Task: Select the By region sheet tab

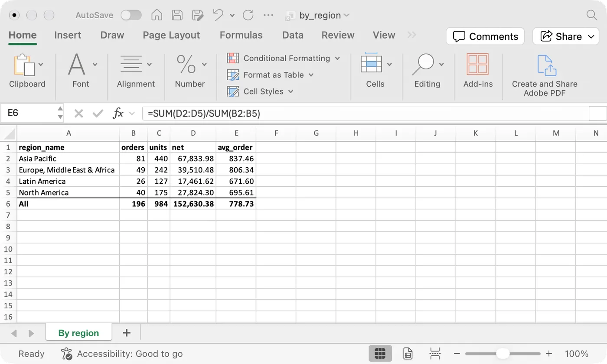Action: coord(78,333)
